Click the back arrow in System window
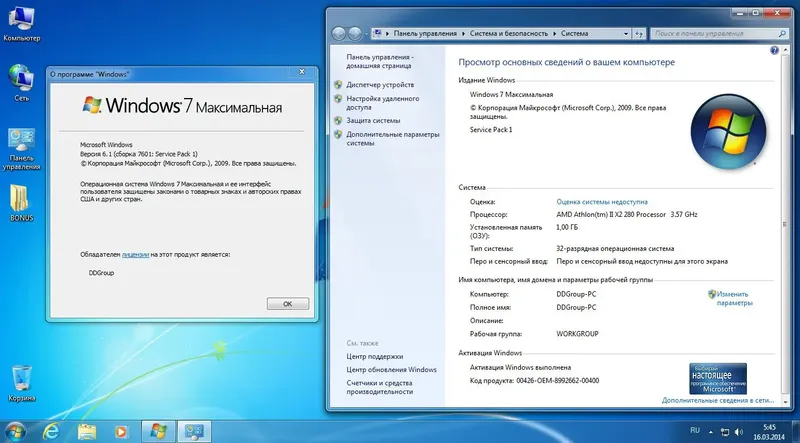800x443 pixels. coord(339,34)
